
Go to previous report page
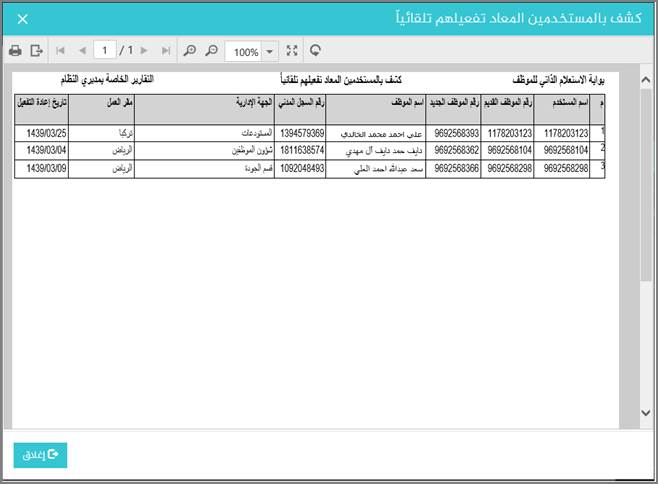[x=83, y=51]
